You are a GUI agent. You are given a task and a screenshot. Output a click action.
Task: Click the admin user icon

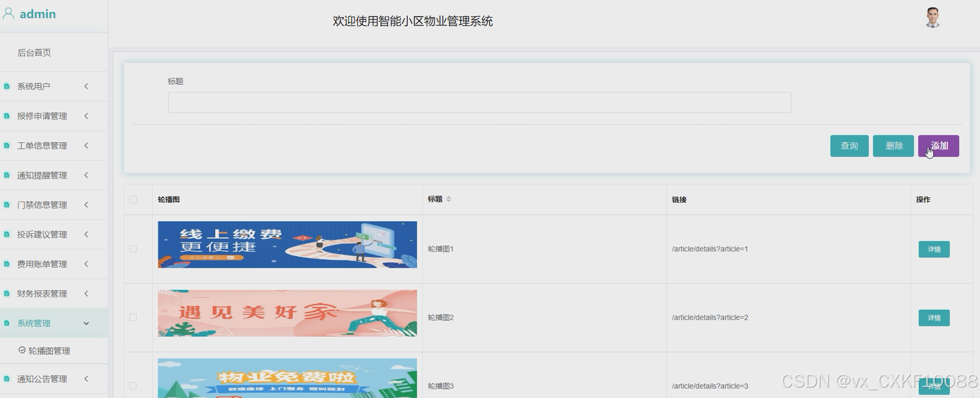(8, 13)
